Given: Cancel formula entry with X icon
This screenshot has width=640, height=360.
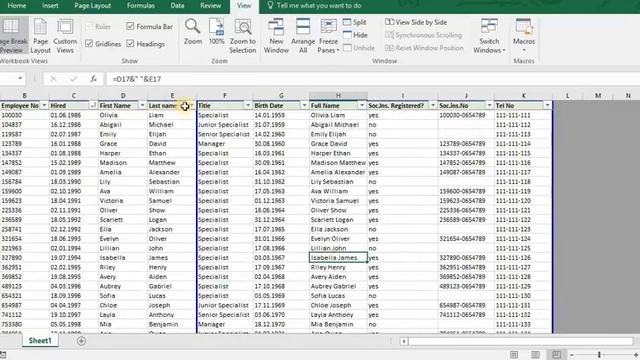Looking at the screenshot, I should point(53,79).
